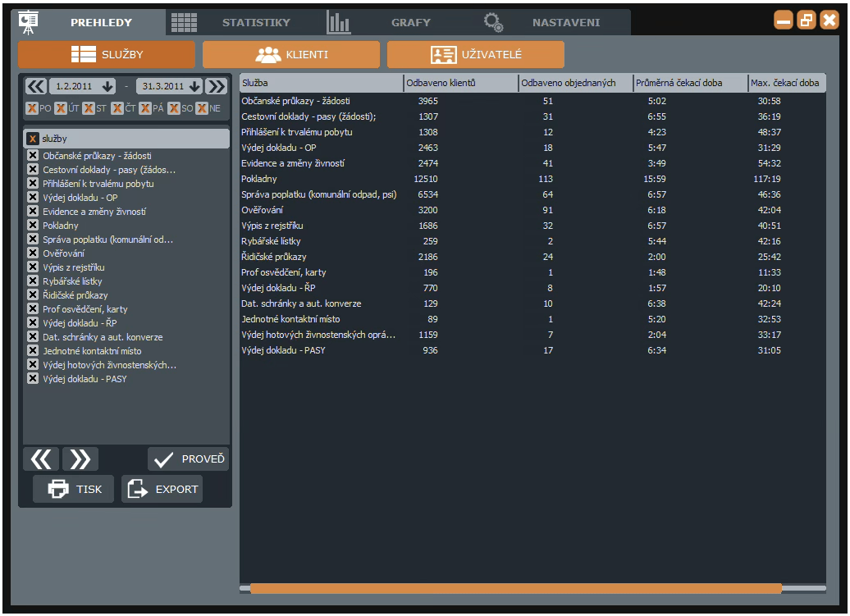Uncheck Prof osvědčení, karty checkbox
The height and width of the screenshot is (616, 850).
[x=33, y=308]
